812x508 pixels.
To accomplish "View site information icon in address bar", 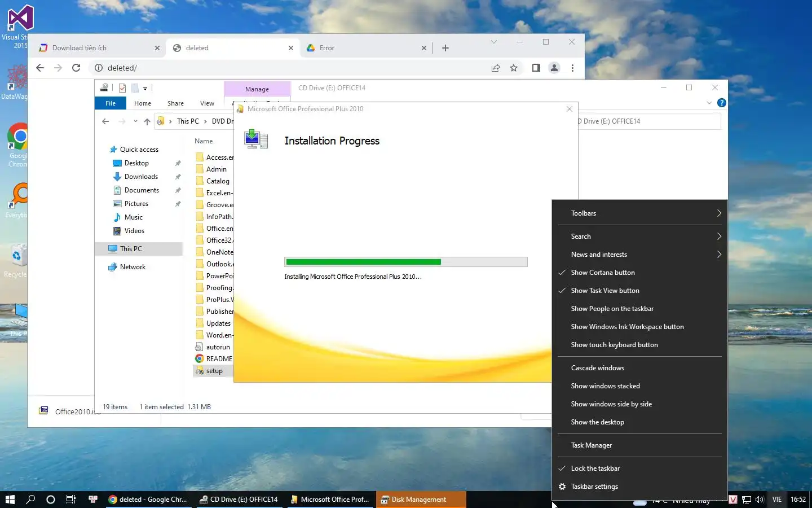I will tap(98, 68).
